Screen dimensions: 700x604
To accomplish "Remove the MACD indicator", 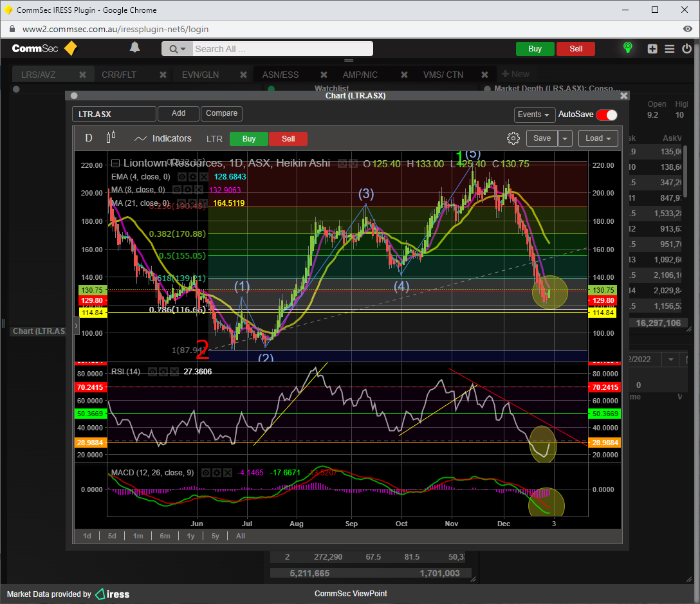I will [228, 473].
